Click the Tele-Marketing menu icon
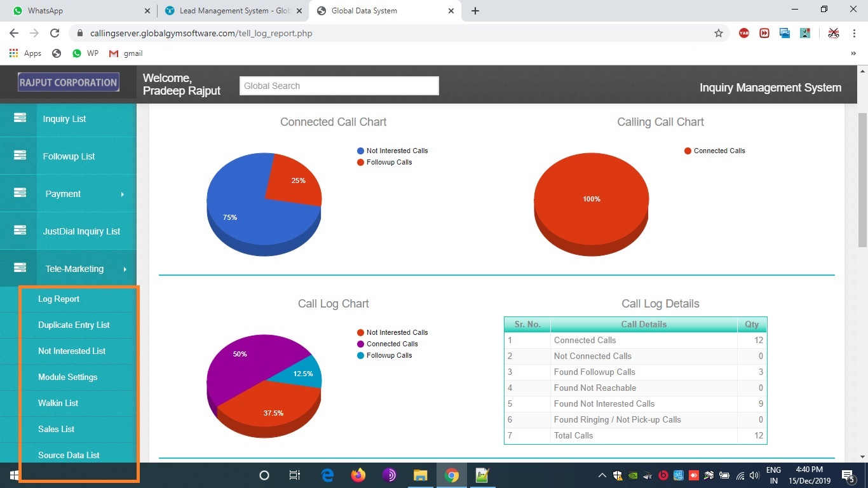This screenshot has height=488, width=868. (x=20, y=268)
